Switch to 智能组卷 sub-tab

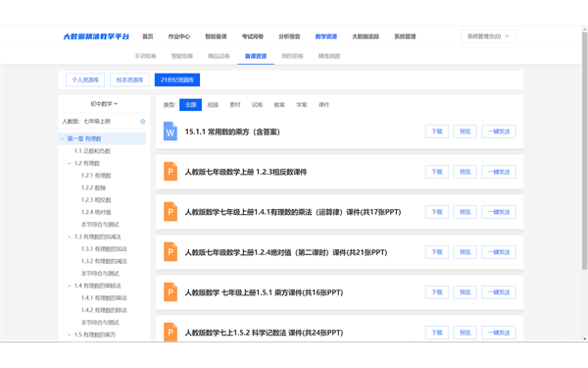(182, 56)
